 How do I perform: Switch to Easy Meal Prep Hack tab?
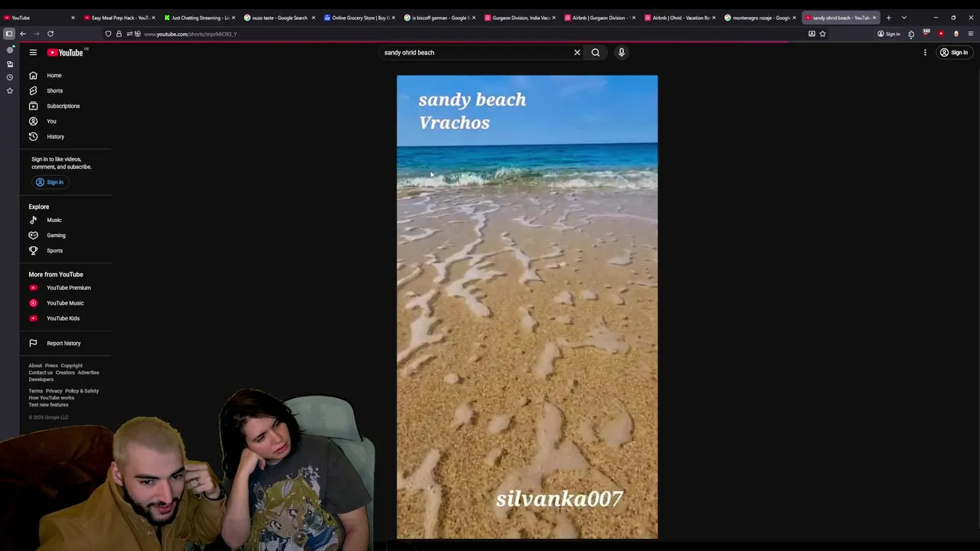119,18
